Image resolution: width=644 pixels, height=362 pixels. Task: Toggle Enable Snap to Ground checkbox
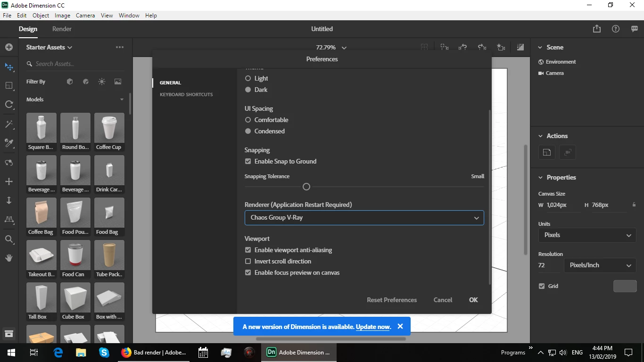pyautogui.click(x=248, y=161)
